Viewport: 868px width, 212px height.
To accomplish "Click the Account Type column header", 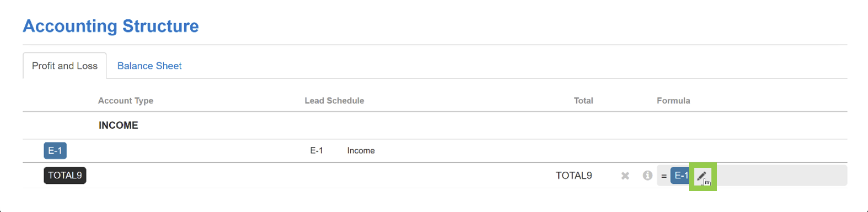I will (x=126, y=100).
